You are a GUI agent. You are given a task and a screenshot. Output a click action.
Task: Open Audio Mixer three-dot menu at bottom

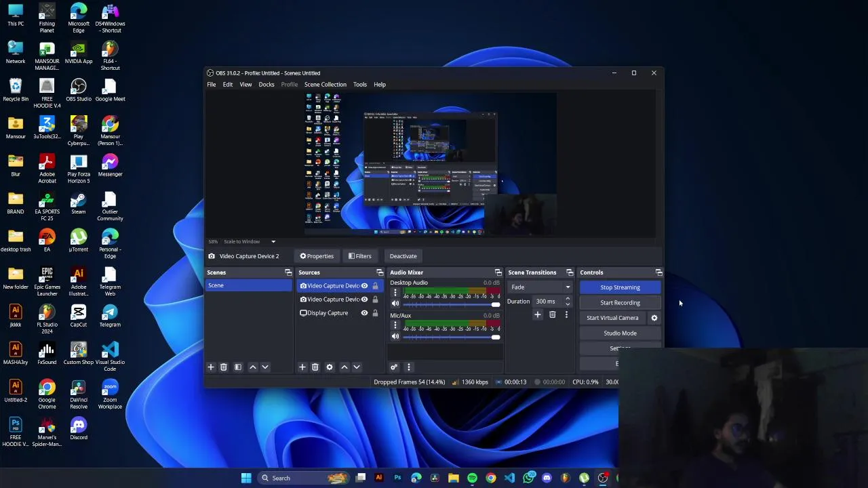[x=408, y=367]
